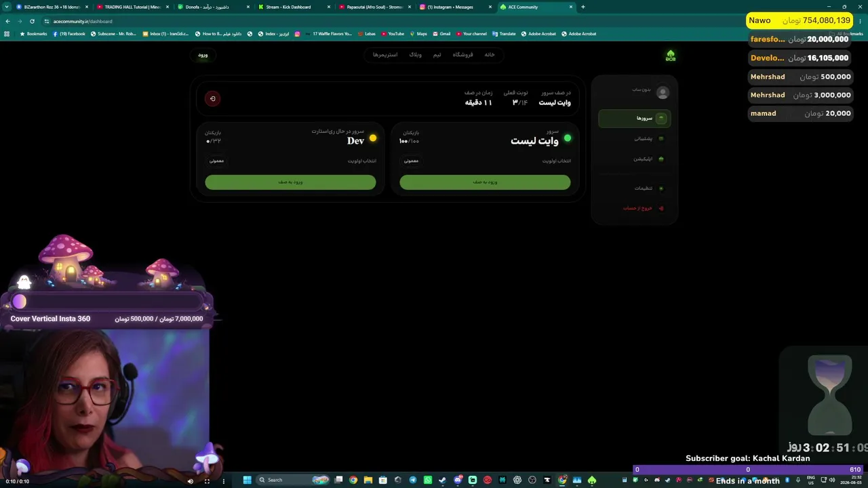Open WhatsApp from the taskbar

click(x=428, y=480)
